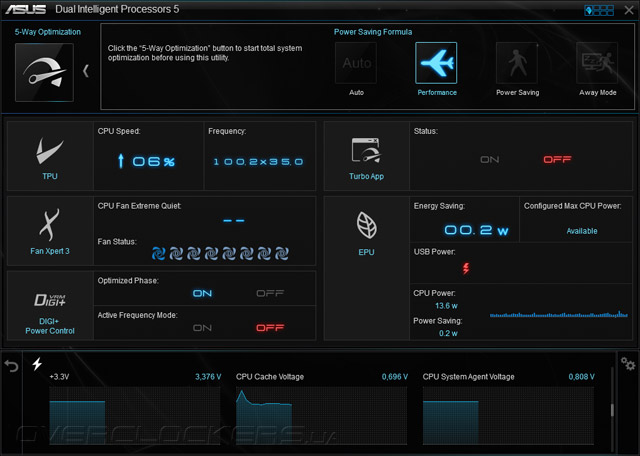This screenshot has width=640, height=456.
Task: Click the 5-Way Optimization heading label
Action: pos(48,32)
